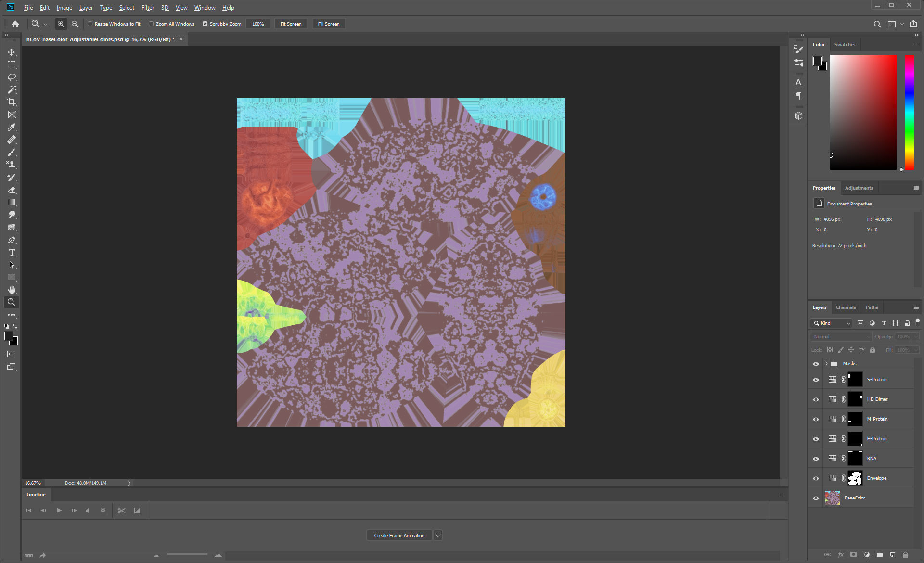
Task: Create a new layer icon in Layers panel
Action: tap(893, 555)
